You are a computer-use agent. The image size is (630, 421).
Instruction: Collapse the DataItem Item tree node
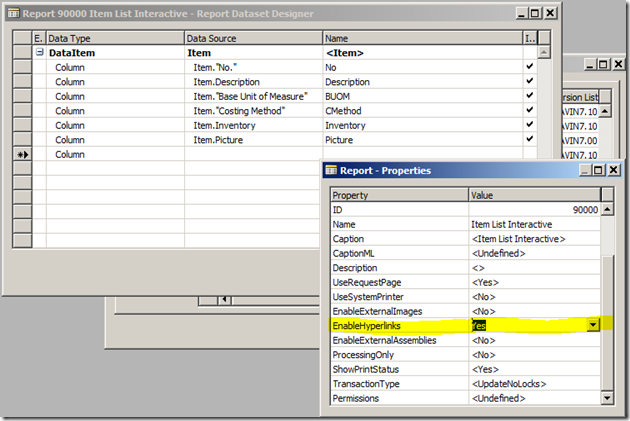[39, 52]
